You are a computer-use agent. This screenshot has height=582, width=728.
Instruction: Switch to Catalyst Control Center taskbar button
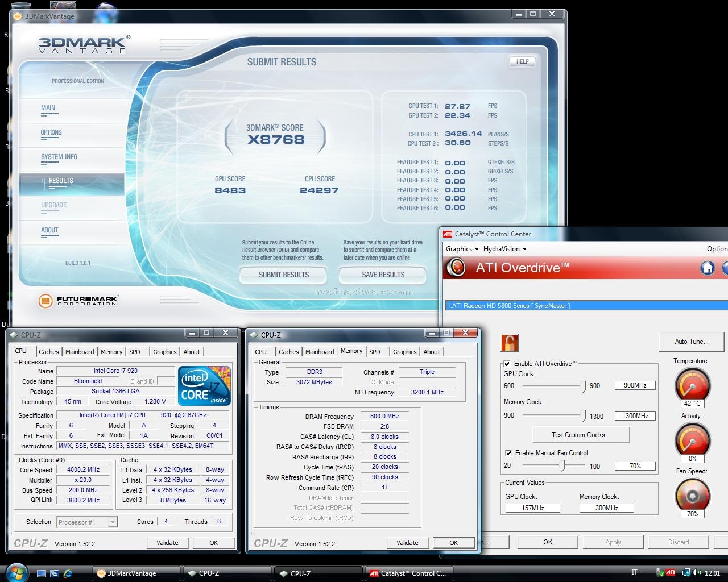pyautogui.click(x=409, y=573)
